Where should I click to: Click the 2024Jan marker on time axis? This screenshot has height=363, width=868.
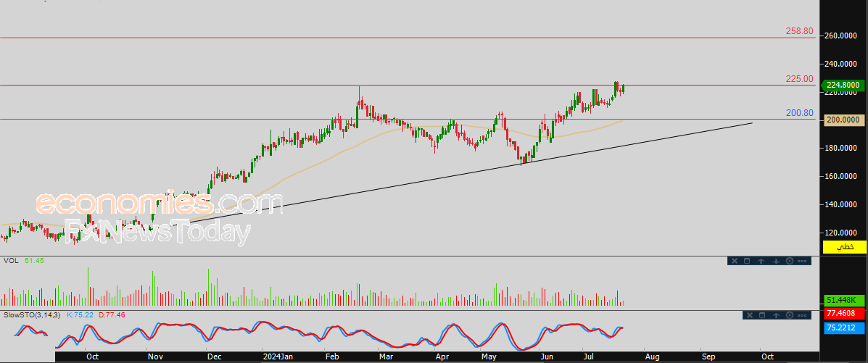tap(278, 356)
